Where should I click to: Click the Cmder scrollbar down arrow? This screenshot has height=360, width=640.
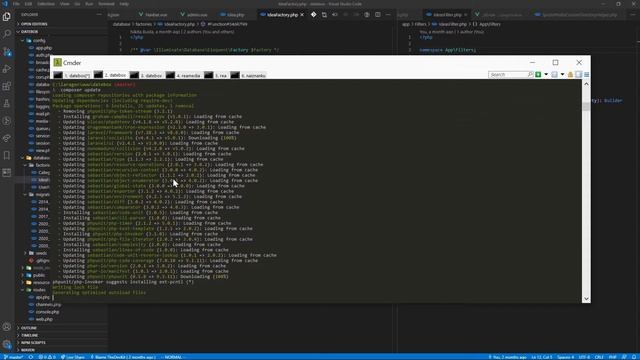(x=586, y=299)
